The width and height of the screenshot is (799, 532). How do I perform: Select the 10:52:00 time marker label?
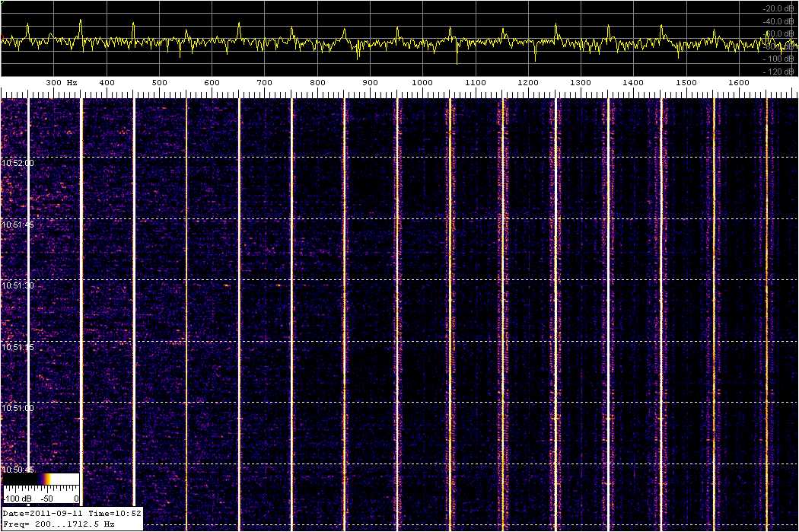(18, 163)
